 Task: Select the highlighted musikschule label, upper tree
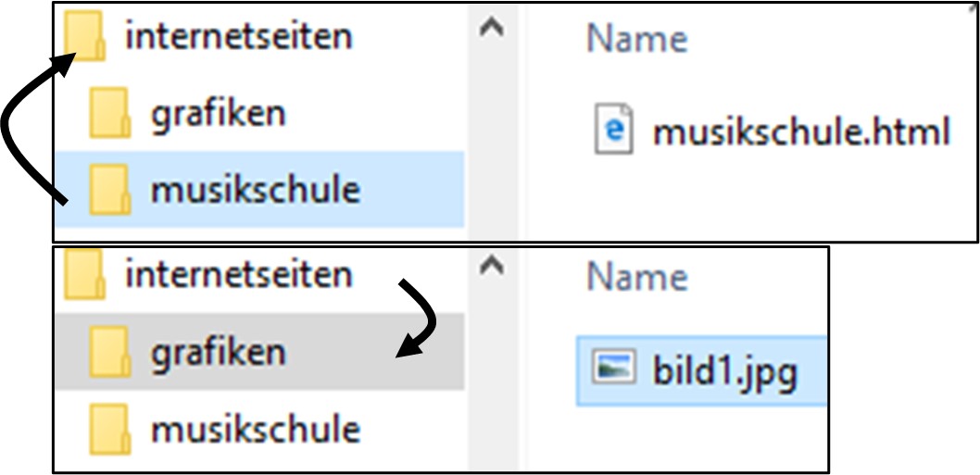[255, 190]
